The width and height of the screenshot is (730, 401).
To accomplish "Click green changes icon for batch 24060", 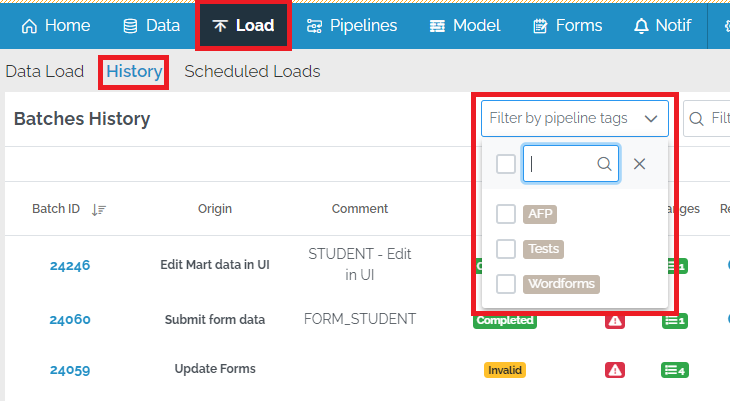I will click(x=675, y=321).
